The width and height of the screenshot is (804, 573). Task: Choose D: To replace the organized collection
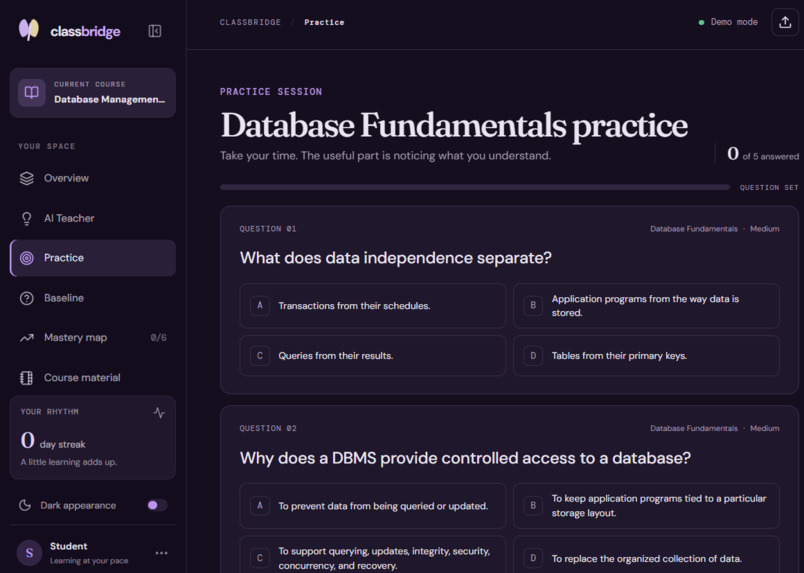[x=646, y=555]
